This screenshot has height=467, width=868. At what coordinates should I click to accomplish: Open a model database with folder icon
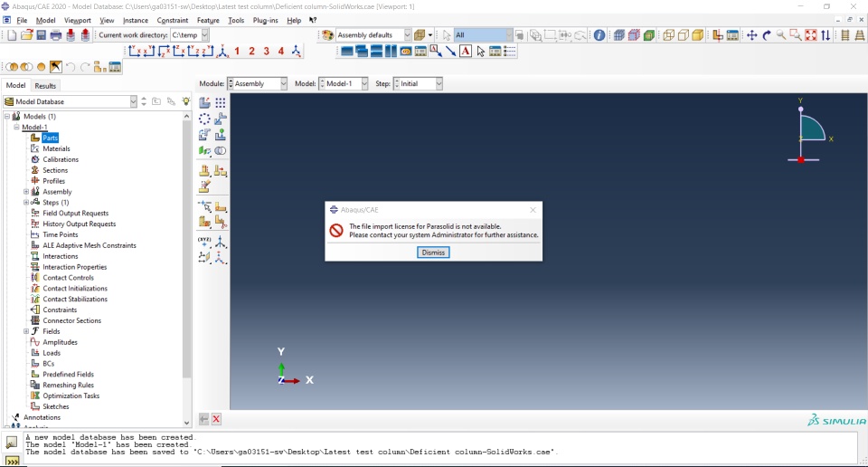[x=26, y=35]
